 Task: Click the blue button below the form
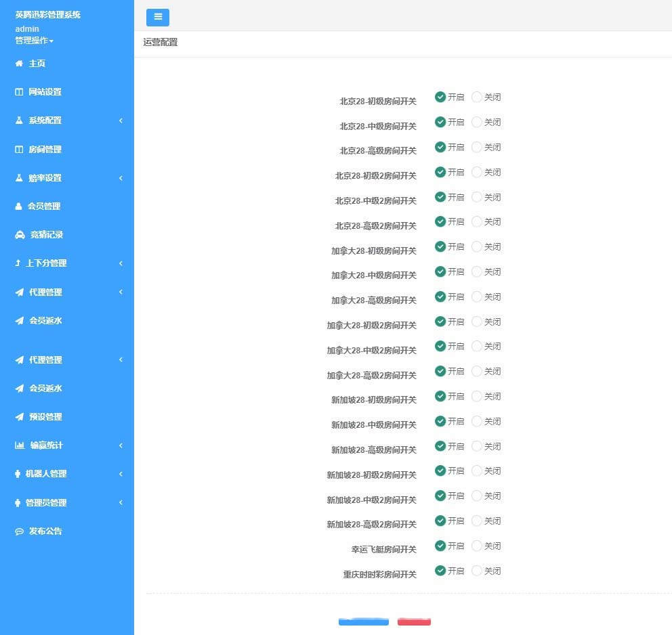(364, 621)
